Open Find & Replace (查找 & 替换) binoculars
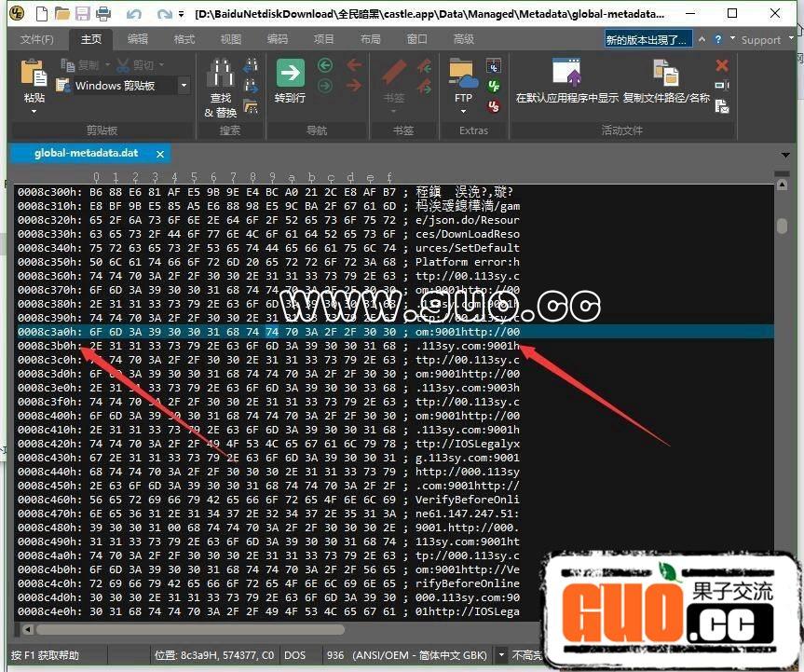The height and width of the screenshot is (672, 804). click(221, 75)
